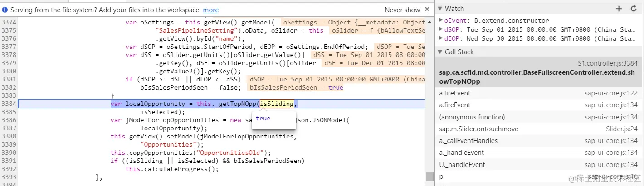The height and width of the screenshot is (186, 644).
Task: Click jModelForTopOpportunities on line 3386
Action: 171,120
